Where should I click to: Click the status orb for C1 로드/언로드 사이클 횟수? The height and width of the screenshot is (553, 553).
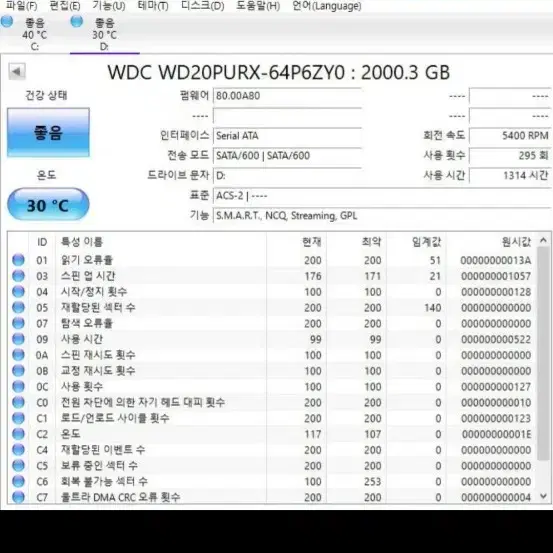point(18,418)
